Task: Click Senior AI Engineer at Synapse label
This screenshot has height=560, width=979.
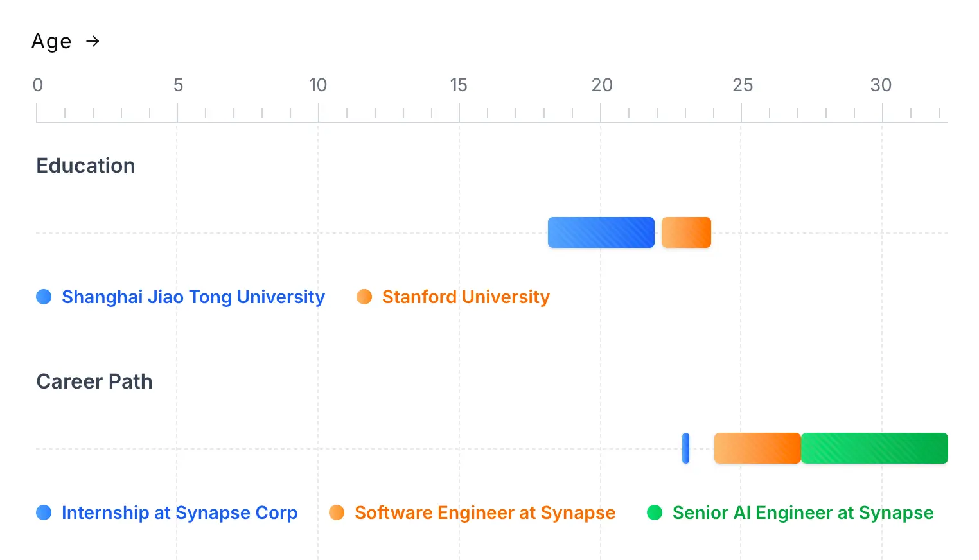Action: coord(803,512)
